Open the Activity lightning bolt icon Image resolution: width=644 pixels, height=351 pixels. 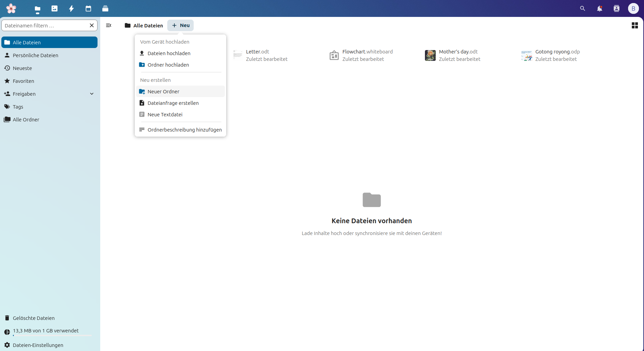71,8
